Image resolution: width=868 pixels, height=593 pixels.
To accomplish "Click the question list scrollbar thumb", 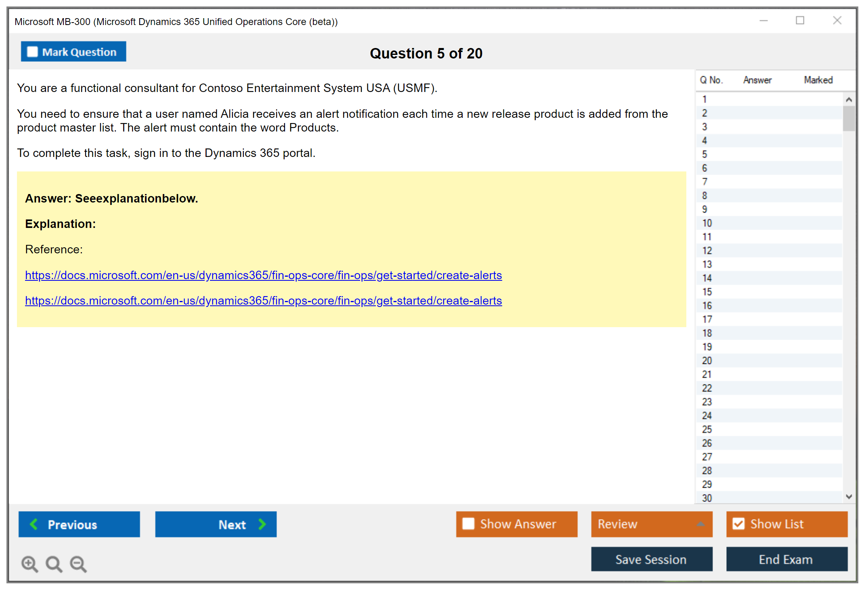I will [x=849, y=118].
